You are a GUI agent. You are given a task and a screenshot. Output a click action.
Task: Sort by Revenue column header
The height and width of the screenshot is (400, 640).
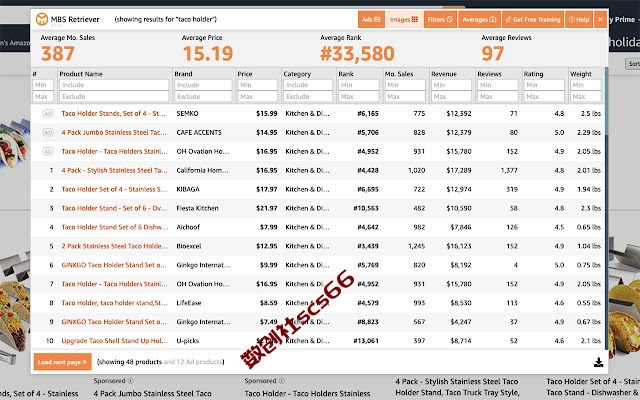[x=444, y=74]
